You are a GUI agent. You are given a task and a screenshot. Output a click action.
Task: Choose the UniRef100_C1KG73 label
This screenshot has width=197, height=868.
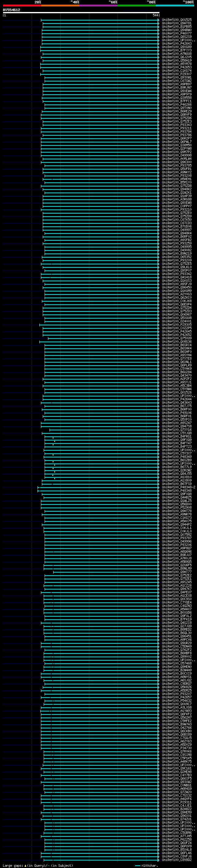[x=177, y=518]
